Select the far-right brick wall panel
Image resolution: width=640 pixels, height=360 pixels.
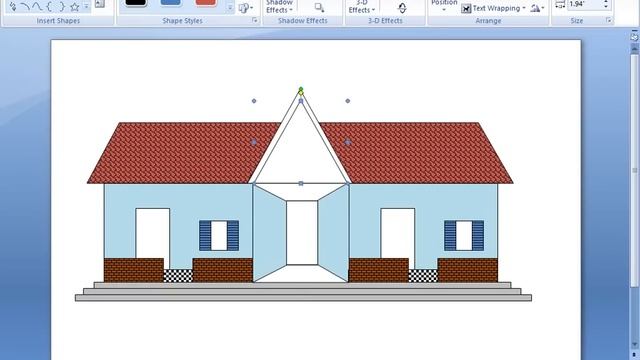pyautogui.click(x=468, y=270)
